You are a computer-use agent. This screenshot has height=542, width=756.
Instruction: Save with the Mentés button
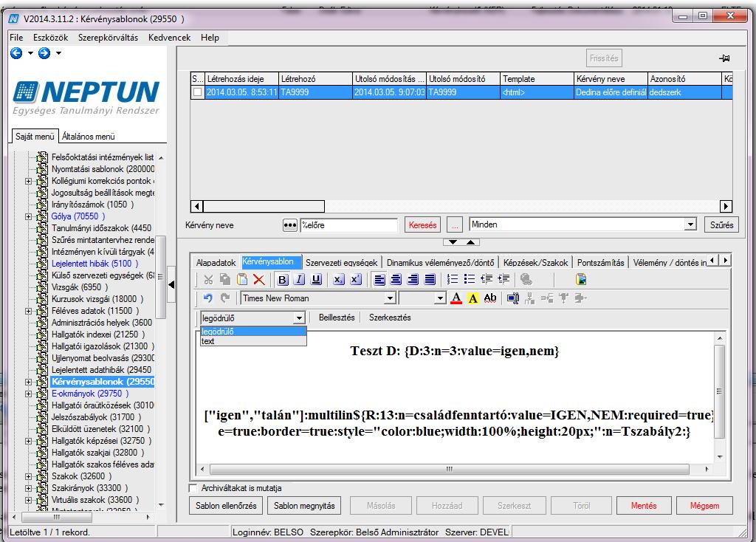click(x=644, y=506)
